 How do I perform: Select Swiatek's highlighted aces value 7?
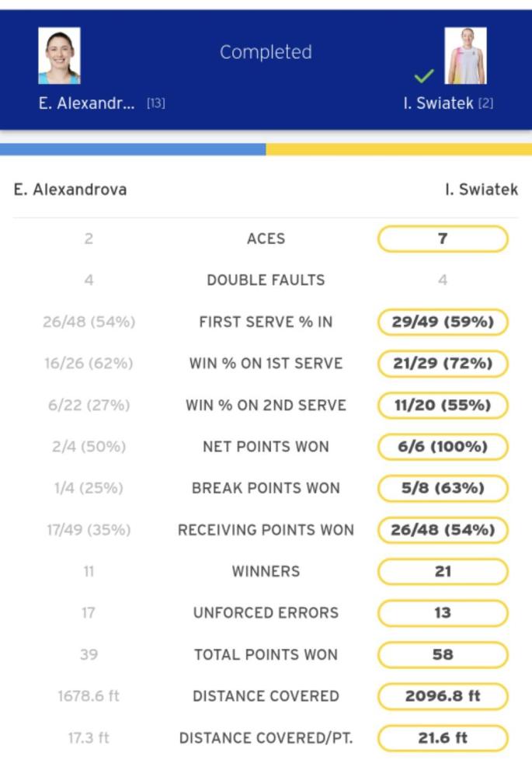443,239
